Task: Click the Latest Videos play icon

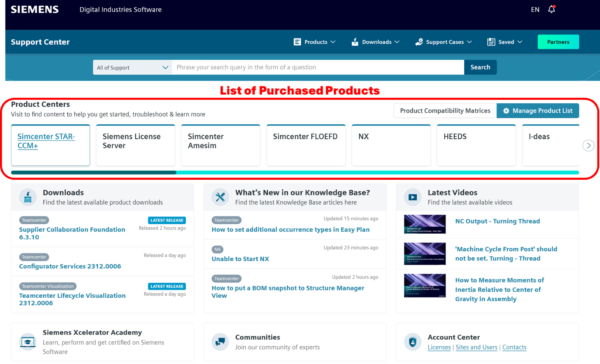Action: [x=413, y=197]
